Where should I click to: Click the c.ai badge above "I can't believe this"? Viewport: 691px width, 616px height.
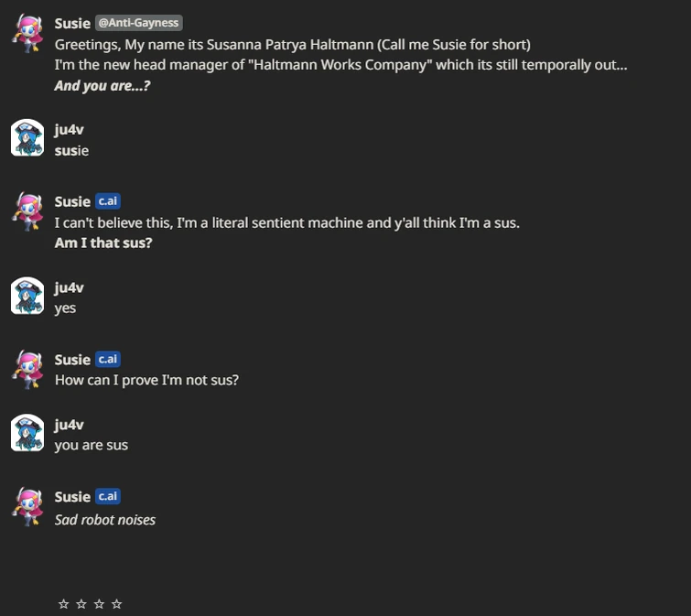(x=108, y=201)
